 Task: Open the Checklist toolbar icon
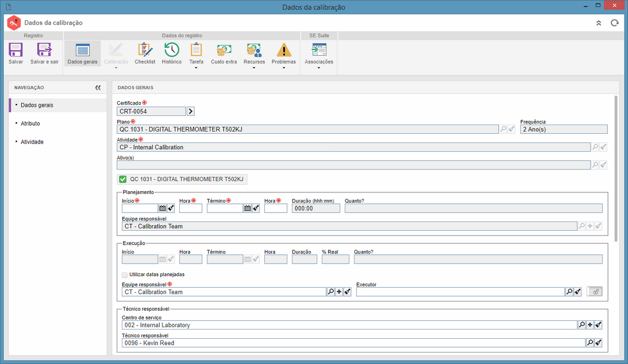pos(145,50)
